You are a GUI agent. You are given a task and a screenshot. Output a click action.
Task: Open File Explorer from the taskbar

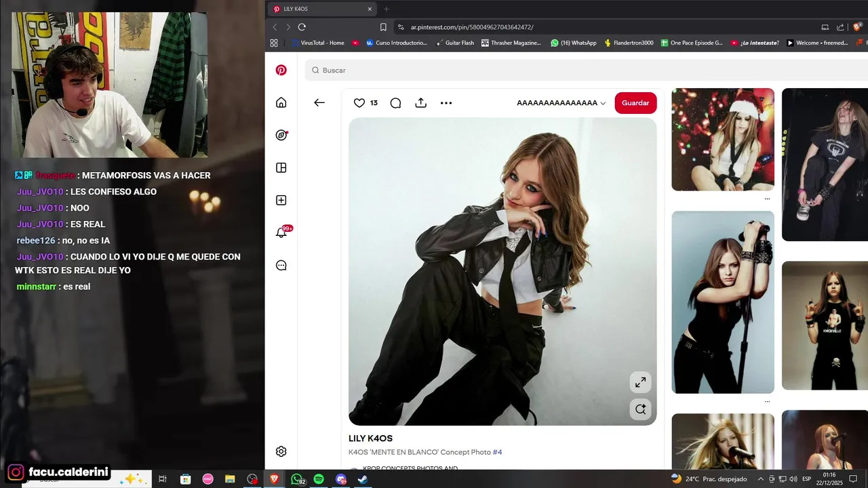coord(230,479)
